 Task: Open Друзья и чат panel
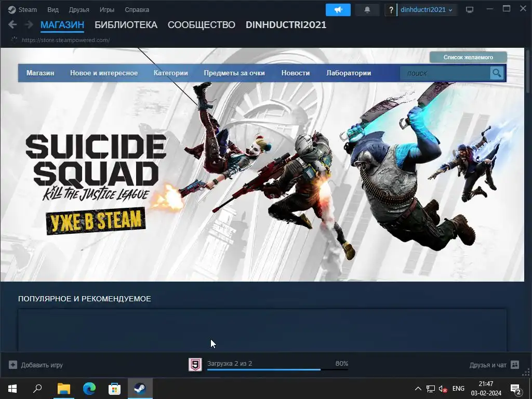click(487, 365)
